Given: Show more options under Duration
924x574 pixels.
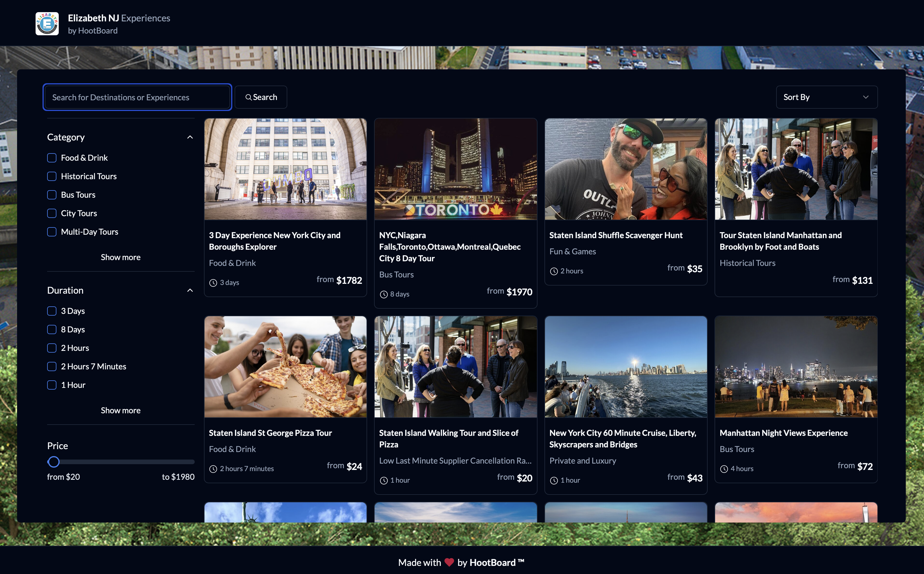Looking at the screenshot, I should pyautogui.click(x=120, y=410).
